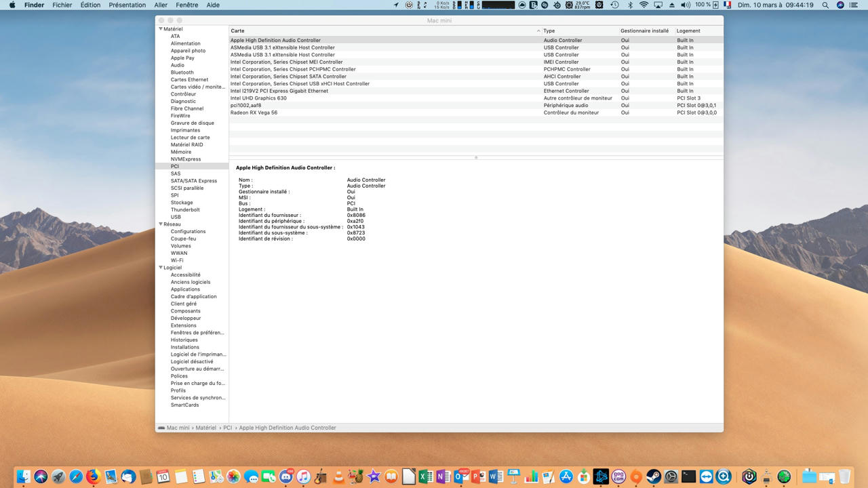This screenshot has width=868, height=488.
Task: Open App Store icon in Dock
Action: pos(566,476)
